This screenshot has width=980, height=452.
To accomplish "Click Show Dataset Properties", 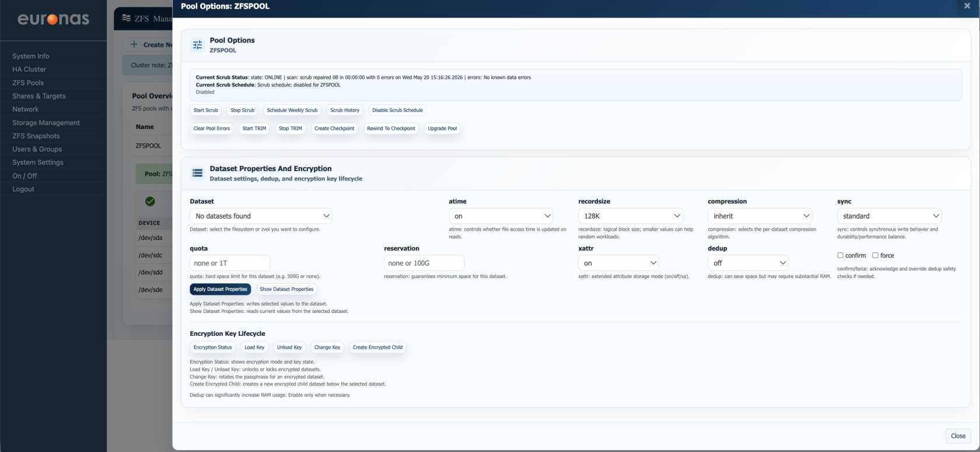I will 286,289.
